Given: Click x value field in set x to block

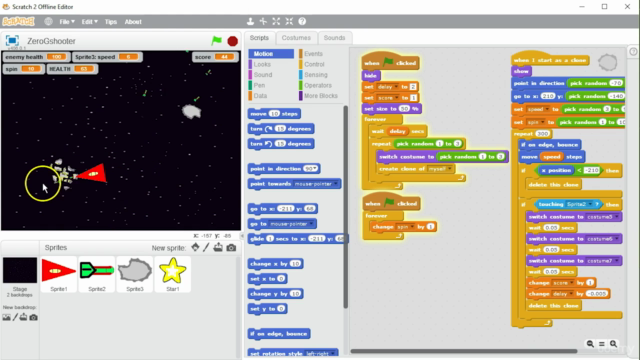Looking at the screenshot, I should 281,279.
